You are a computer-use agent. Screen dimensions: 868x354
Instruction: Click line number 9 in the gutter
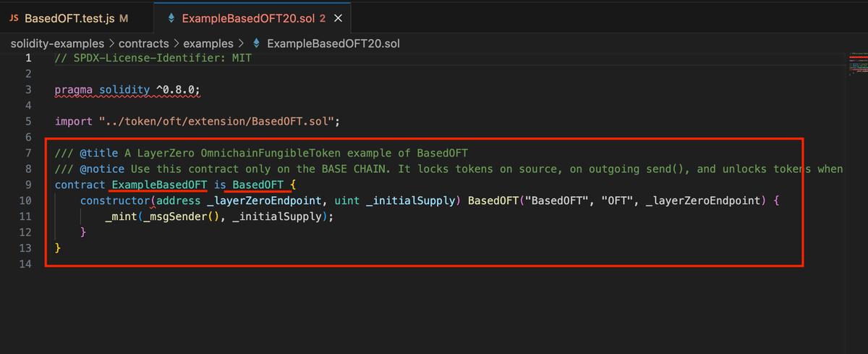(x=28, y=185)
